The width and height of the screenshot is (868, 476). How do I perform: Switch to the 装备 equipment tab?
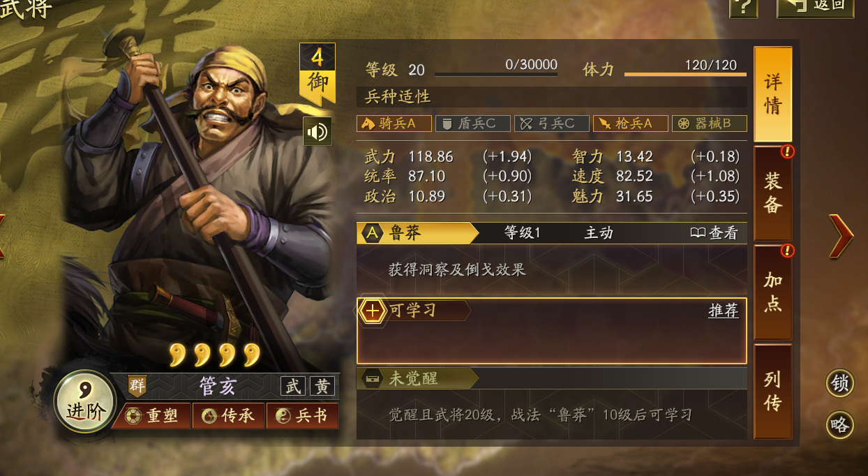click(773, 193)
